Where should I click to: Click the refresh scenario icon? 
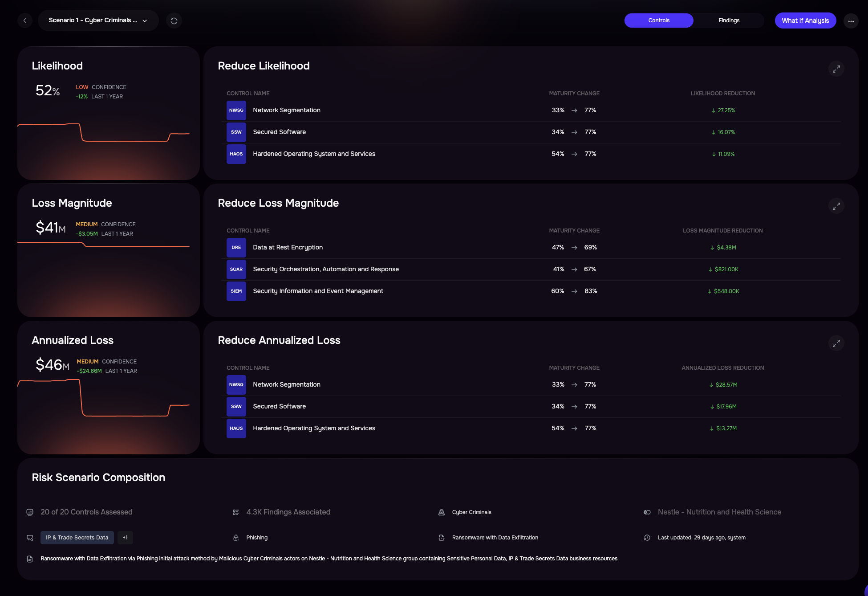174,20
